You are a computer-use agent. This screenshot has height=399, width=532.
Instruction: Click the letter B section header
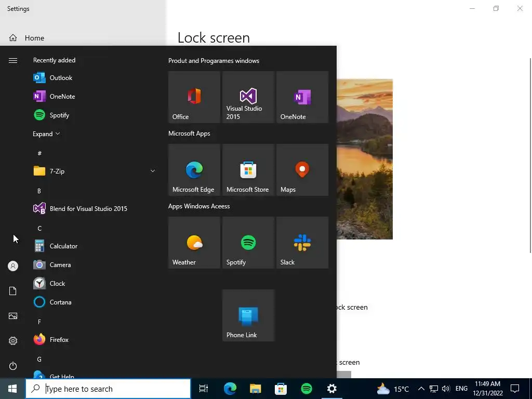(39, 191)
